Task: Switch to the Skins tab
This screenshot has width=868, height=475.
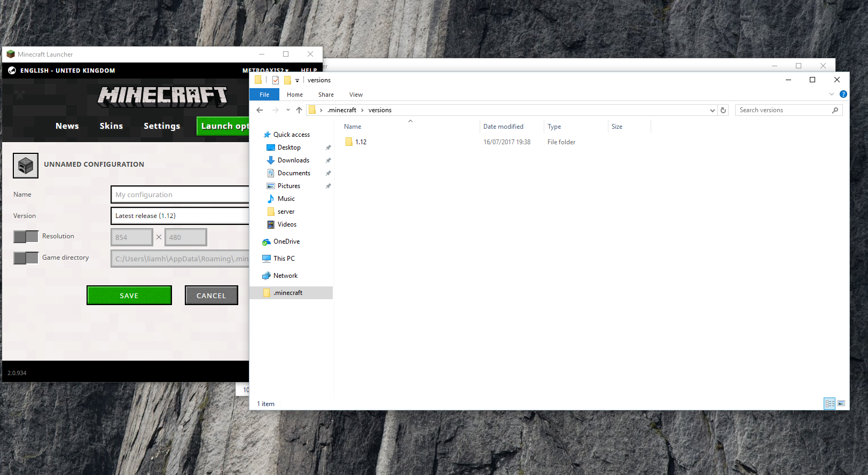Action: (x=111, y=126)
